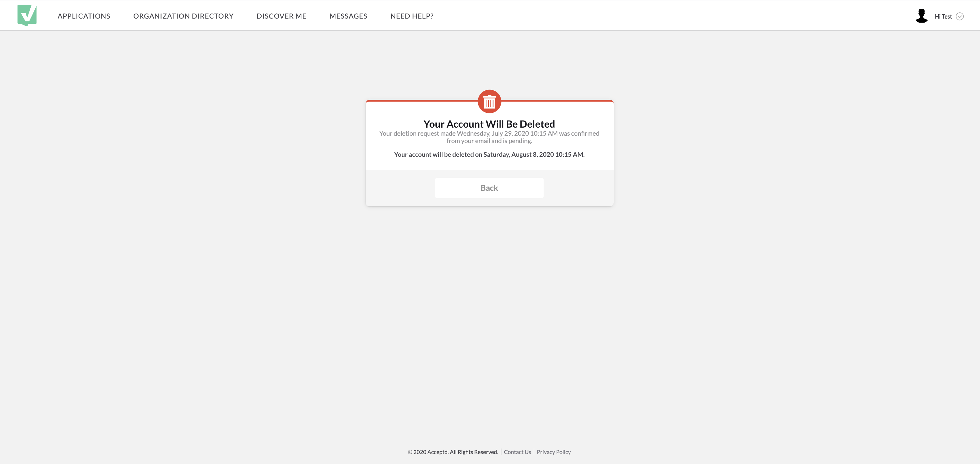Click the Messages navigation tab
This screenshot has width=980, height=464.
pyautogui.click(x=348, y=15)
